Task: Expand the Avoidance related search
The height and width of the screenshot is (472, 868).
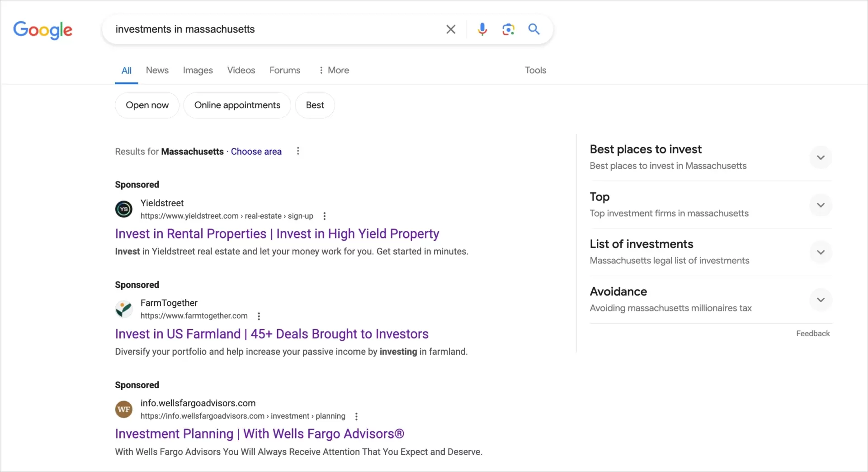Action: point(821,300)
